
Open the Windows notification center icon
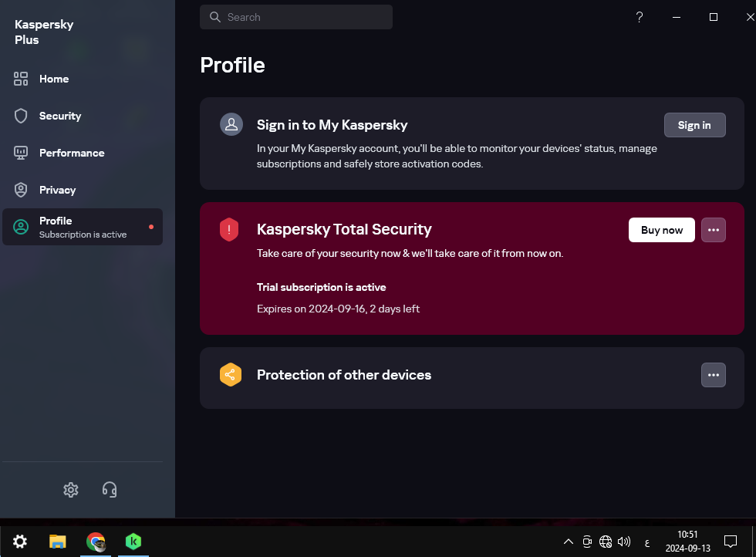pyautogui.click(x=731, y=542)
